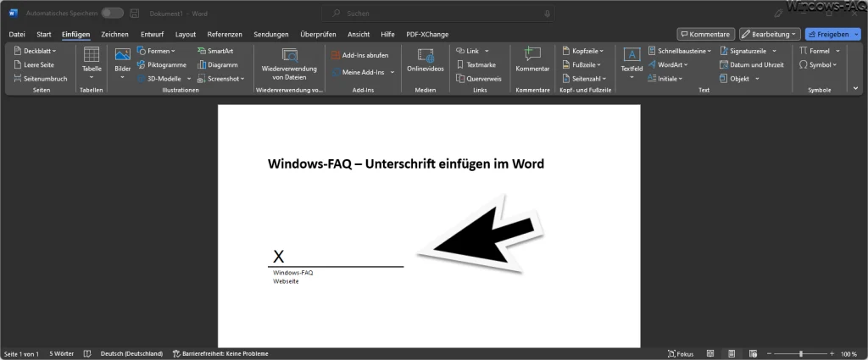Viewport: 868px width, 360px height.
Task: Open the Überprüfen tab
Action: [318, 34]
